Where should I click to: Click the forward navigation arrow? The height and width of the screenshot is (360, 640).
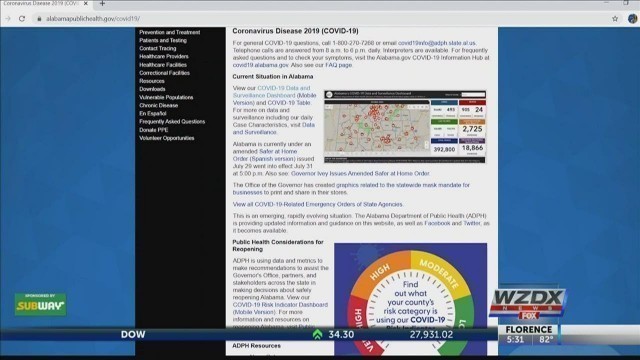[x=8, y=19]
